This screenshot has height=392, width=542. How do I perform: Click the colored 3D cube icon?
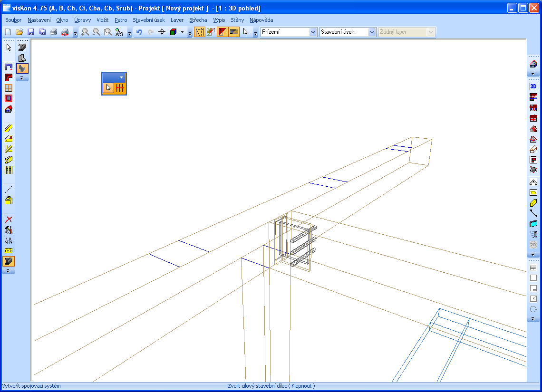tap(173, 32)
